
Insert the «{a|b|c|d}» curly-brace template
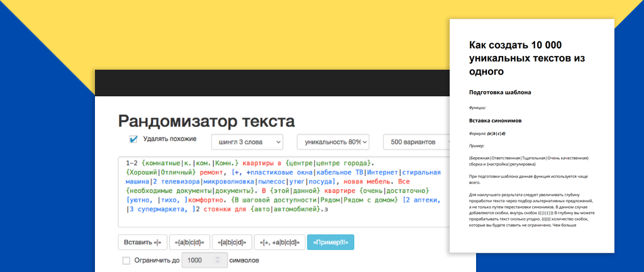click(189, 242)
